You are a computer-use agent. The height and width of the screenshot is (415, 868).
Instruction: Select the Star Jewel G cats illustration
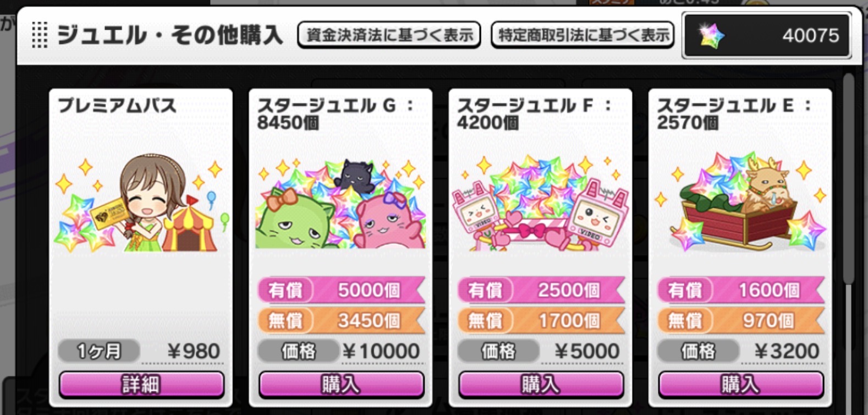point(340,203)
